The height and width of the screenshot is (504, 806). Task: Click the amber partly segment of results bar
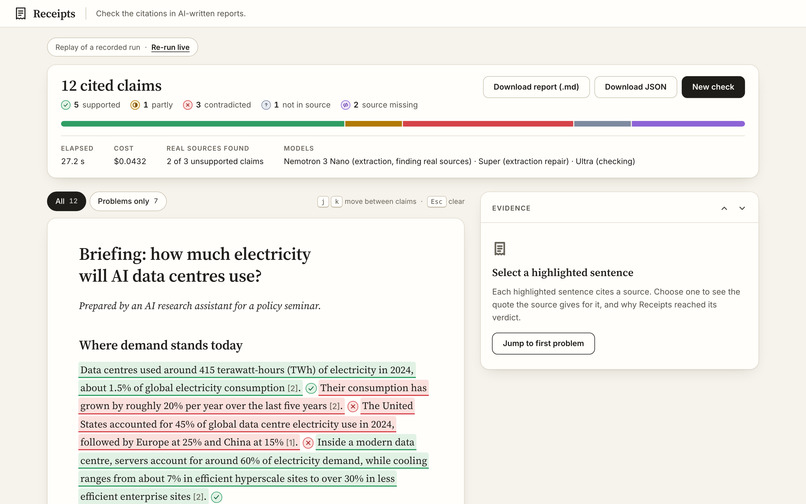[x=374, y=124]
